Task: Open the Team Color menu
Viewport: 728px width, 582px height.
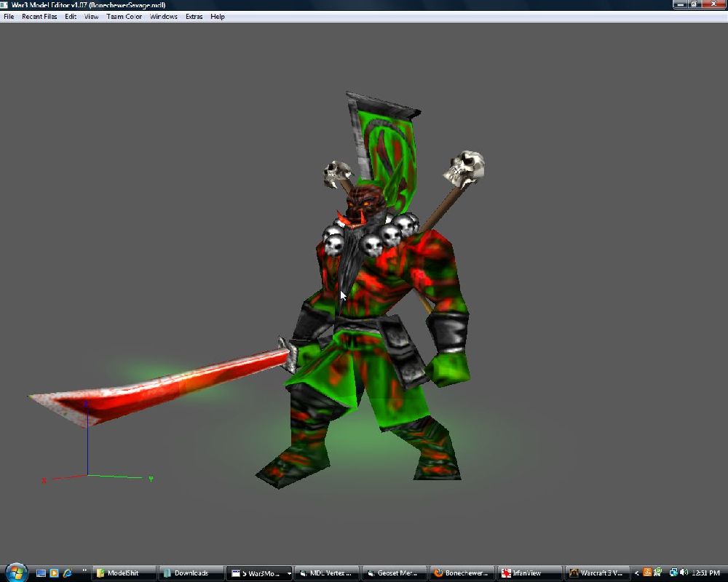Action: pos(124,17)
